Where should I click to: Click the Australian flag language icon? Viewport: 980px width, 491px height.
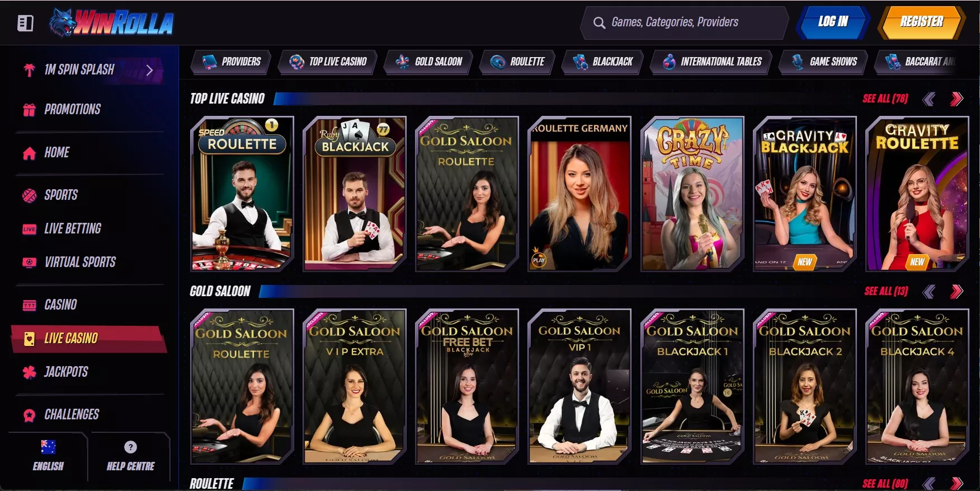click(48, 447)
